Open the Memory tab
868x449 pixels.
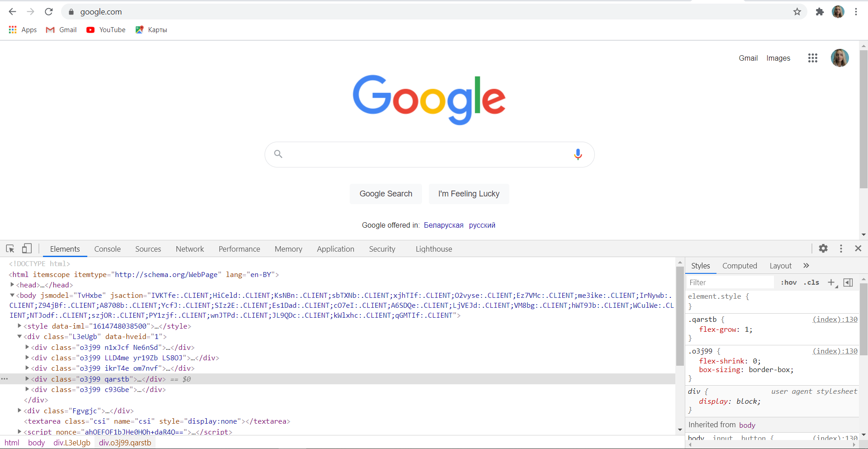[x=288, y=249]
